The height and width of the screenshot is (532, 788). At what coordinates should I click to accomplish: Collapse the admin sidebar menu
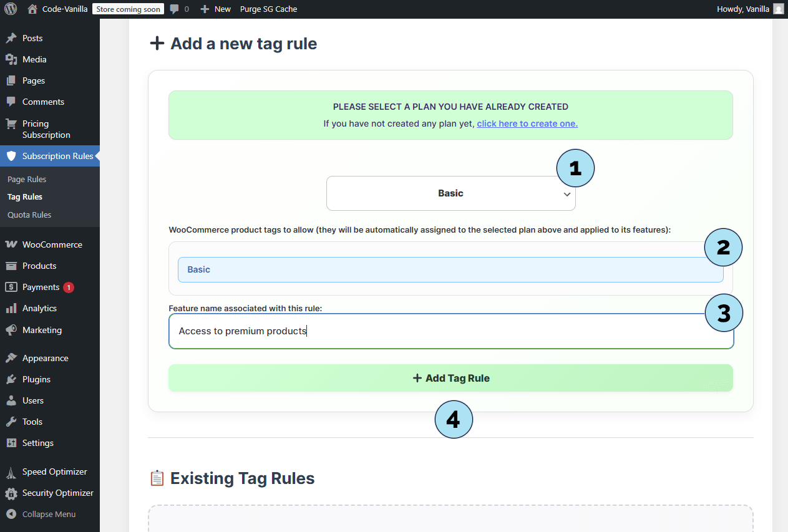[49, 514]
